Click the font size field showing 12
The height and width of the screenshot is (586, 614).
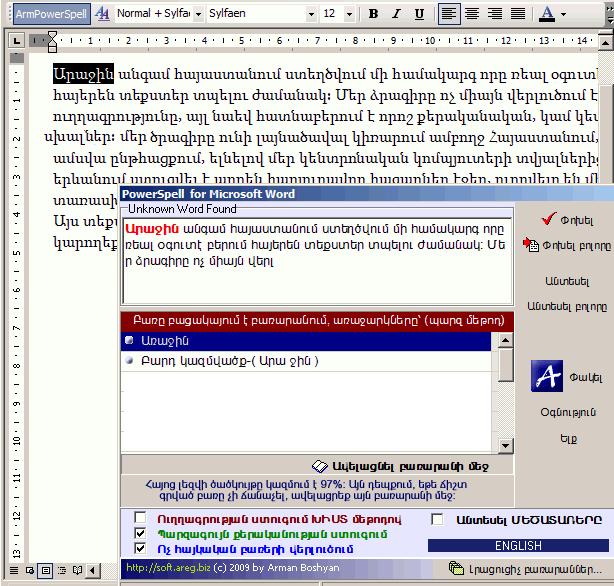click(332, 14)
